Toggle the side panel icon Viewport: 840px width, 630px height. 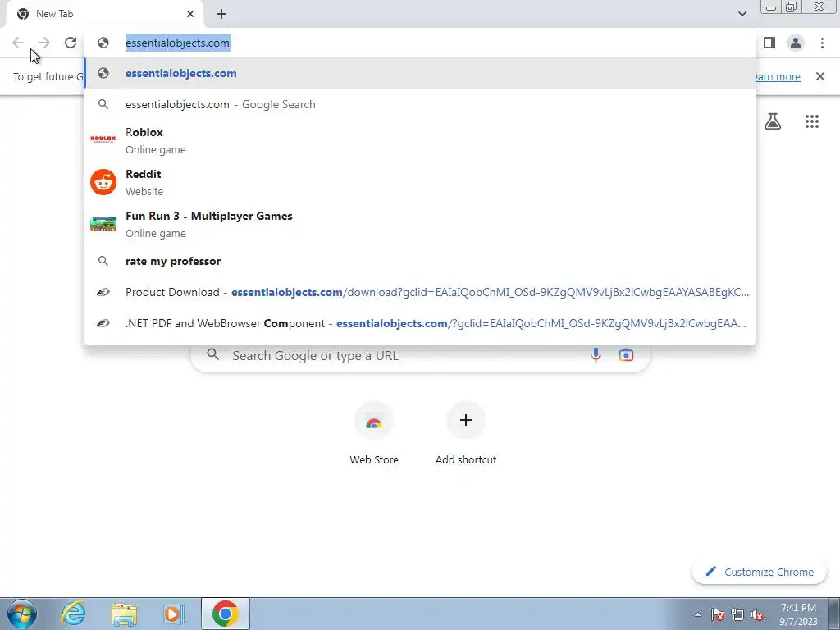point(769,43)
